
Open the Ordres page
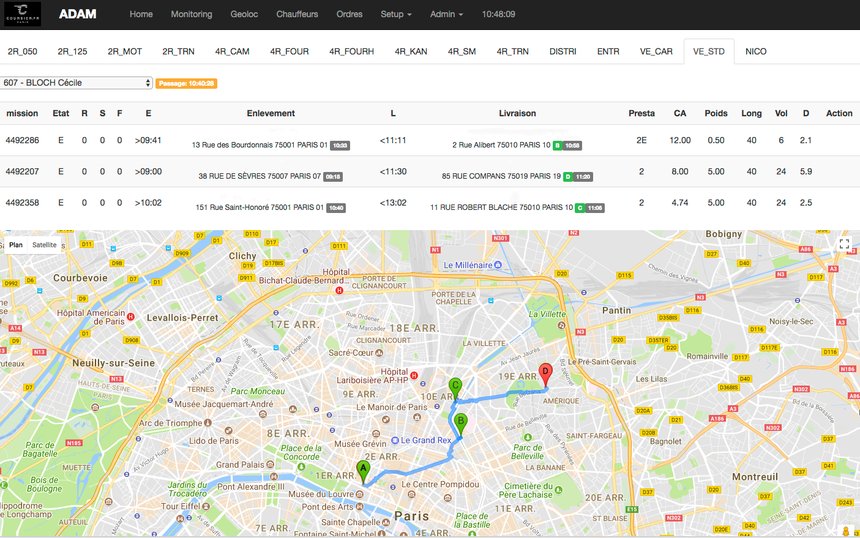click(349, 14)
